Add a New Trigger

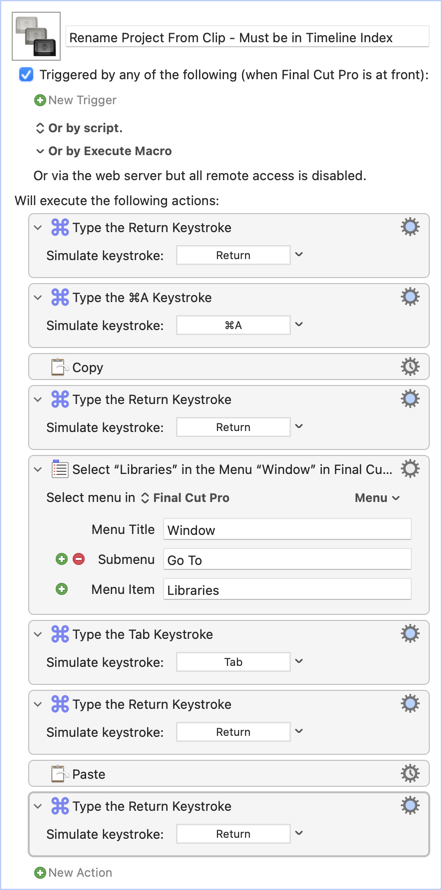coord(75,100)
